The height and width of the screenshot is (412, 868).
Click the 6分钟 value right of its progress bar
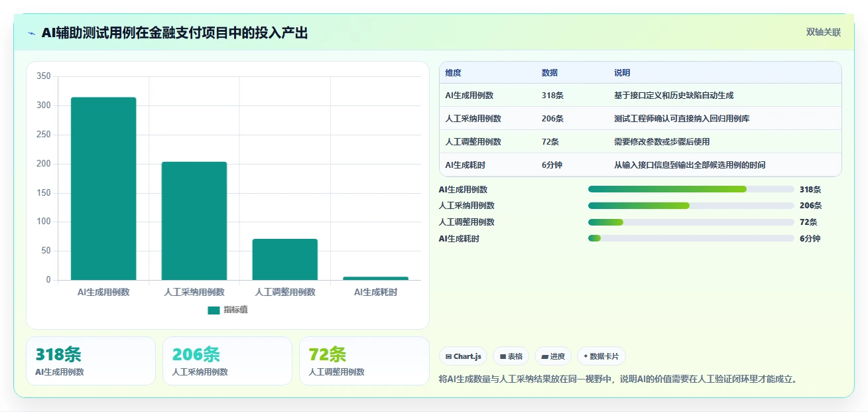[810, 239]
